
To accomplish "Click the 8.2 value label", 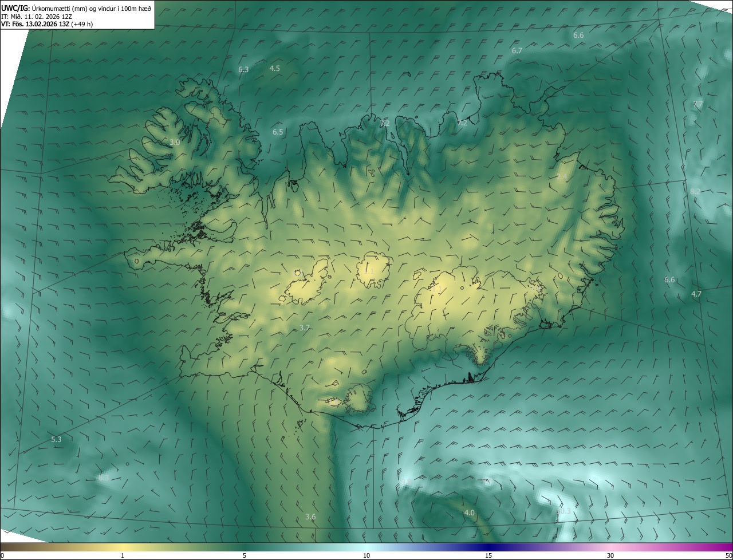I will [696, 191].
